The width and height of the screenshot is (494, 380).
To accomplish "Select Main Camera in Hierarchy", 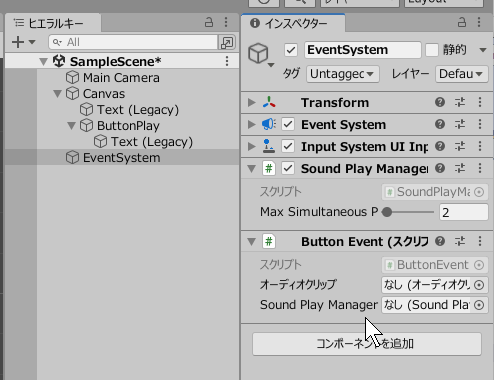I will [121, 78].
